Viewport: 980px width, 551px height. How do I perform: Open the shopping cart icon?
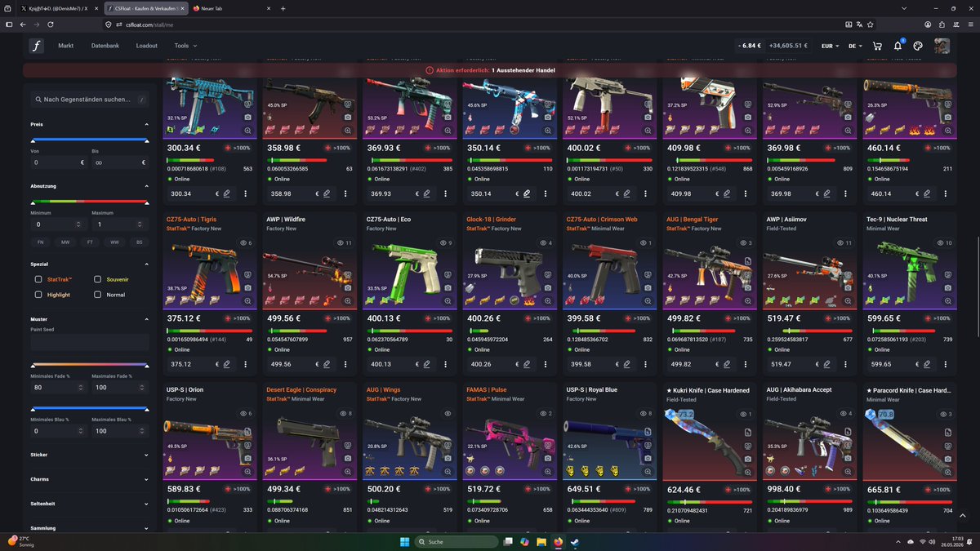click(878, 46)
